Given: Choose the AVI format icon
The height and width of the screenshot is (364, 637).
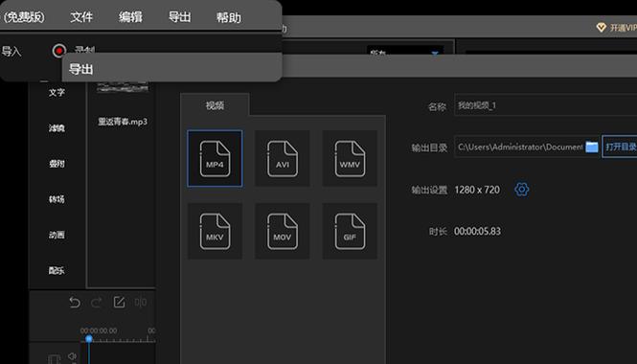Looking at the screenshot, I should point(283,158).
